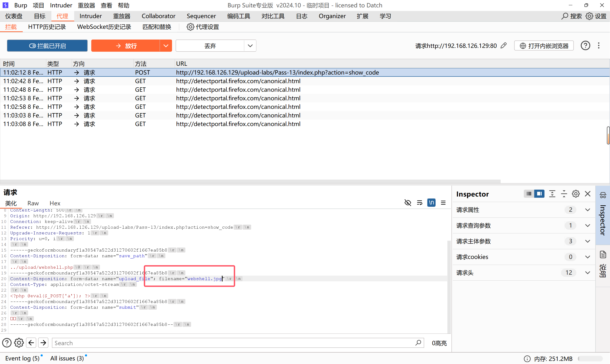Open the help question mark icon near browser button
Screen dimensions: 610x364
click(585, 46)
